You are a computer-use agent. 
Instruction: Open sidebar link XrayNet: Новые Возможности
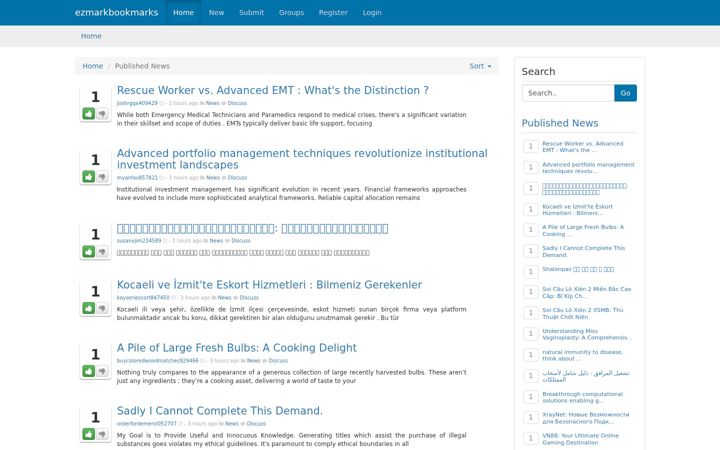tap(586, 418)
